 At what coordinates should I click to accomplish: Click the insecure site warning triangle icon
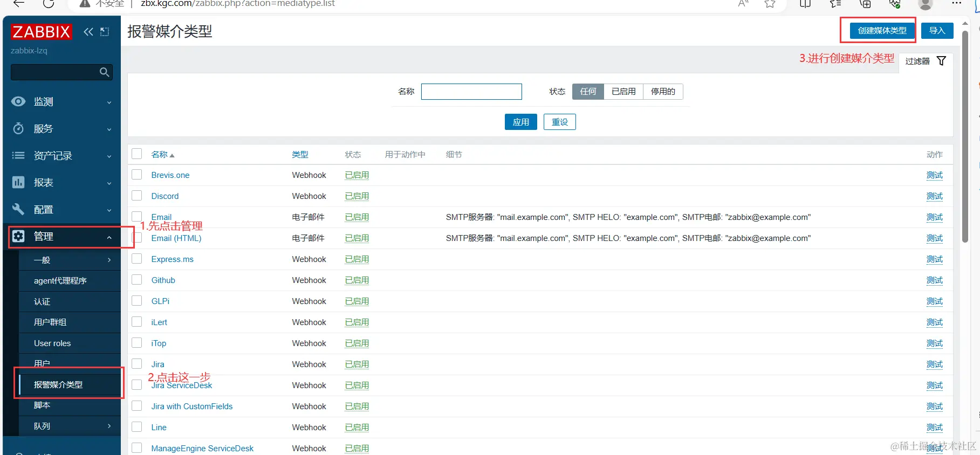[x=85, y=3]
